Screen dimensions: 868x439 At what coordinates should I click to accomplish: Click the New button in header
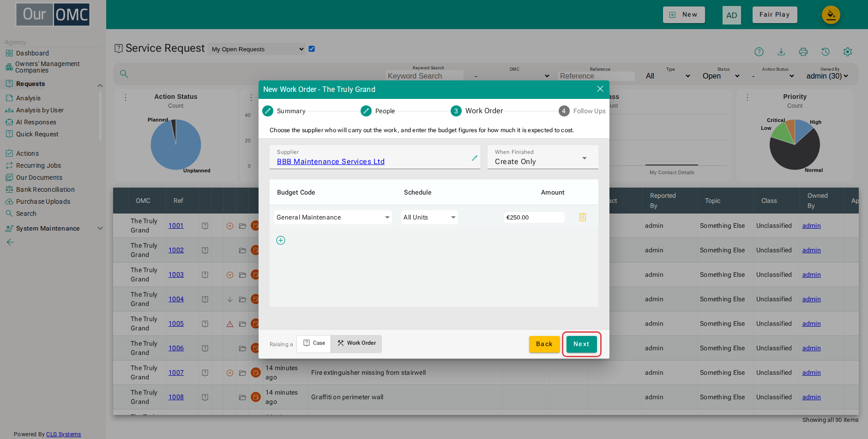[684, 15]
